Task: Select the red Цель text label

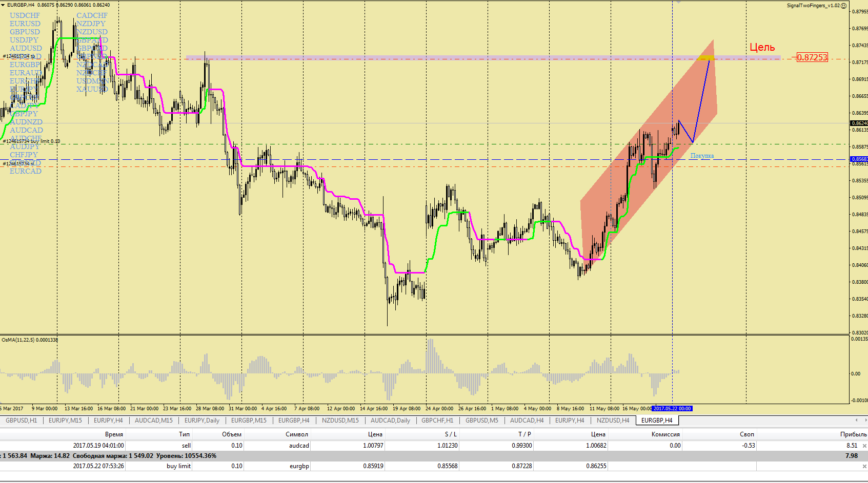Action: (x=762, y=48)
